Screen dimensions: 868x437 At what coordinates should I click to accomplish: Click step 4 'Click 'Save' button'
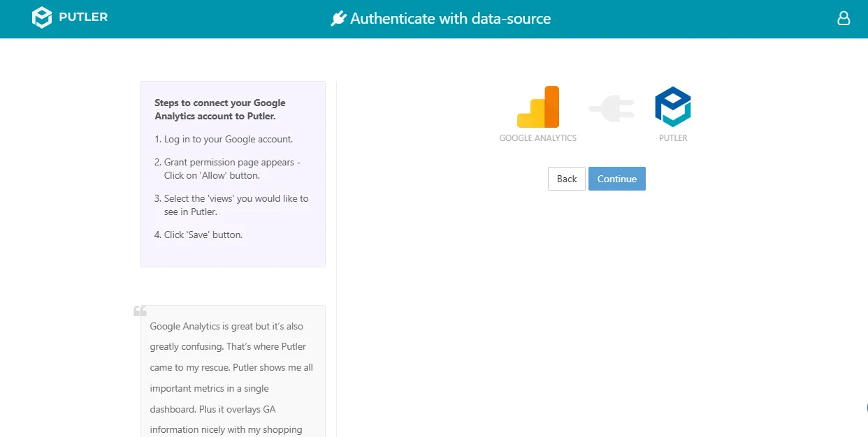coord(198,235)
